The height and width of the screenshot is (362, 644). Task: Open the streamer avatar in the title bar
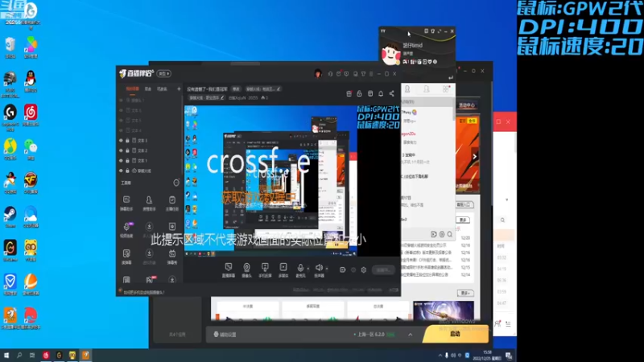[318, 73]
